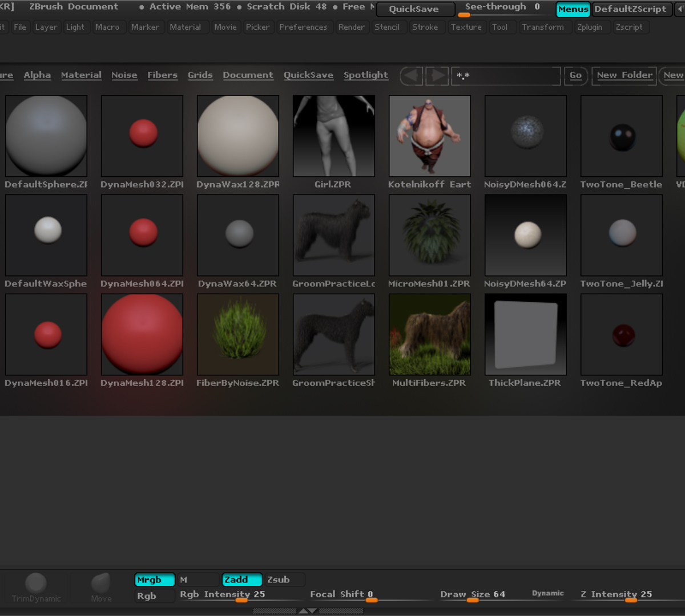Toggle Dynamic draw size

[547, 593]
